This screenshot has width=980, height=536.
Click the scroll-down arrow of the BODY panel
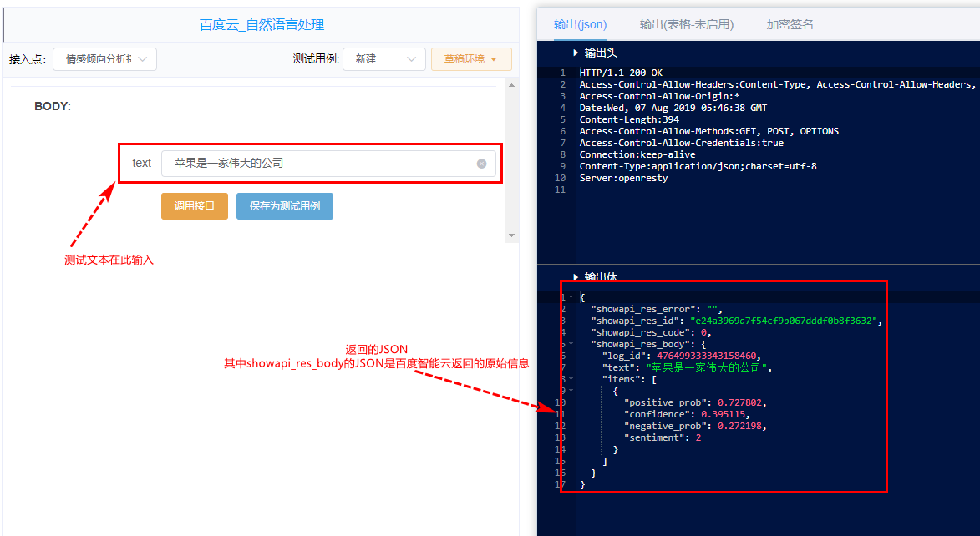tap(512, 235)
